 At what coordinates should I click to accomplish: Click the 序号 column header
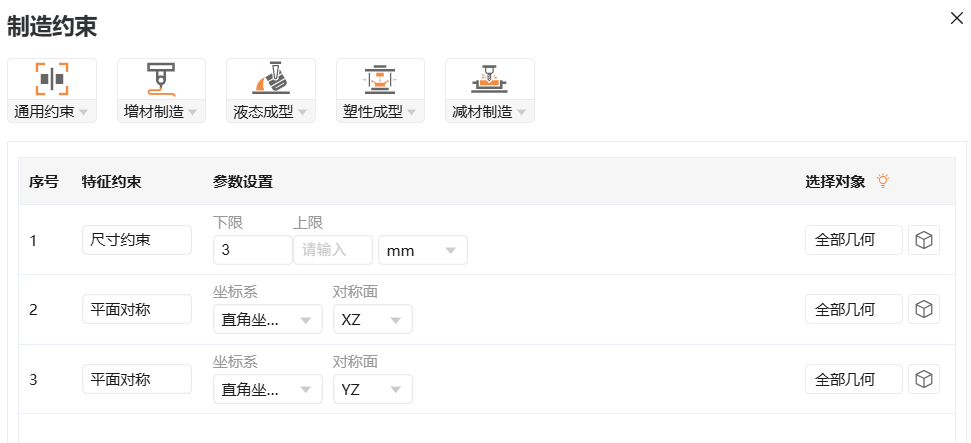coord(43,182)
